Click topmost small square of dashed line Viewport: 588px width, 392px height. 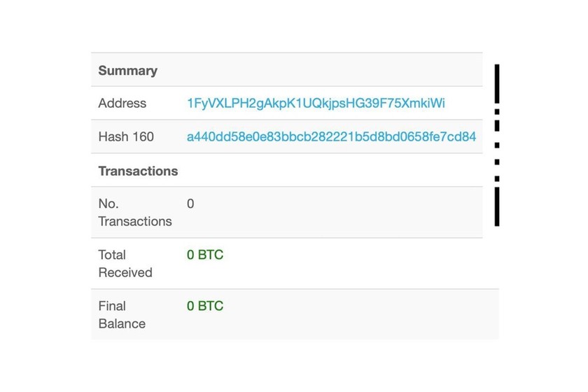(x=497, y=111)
